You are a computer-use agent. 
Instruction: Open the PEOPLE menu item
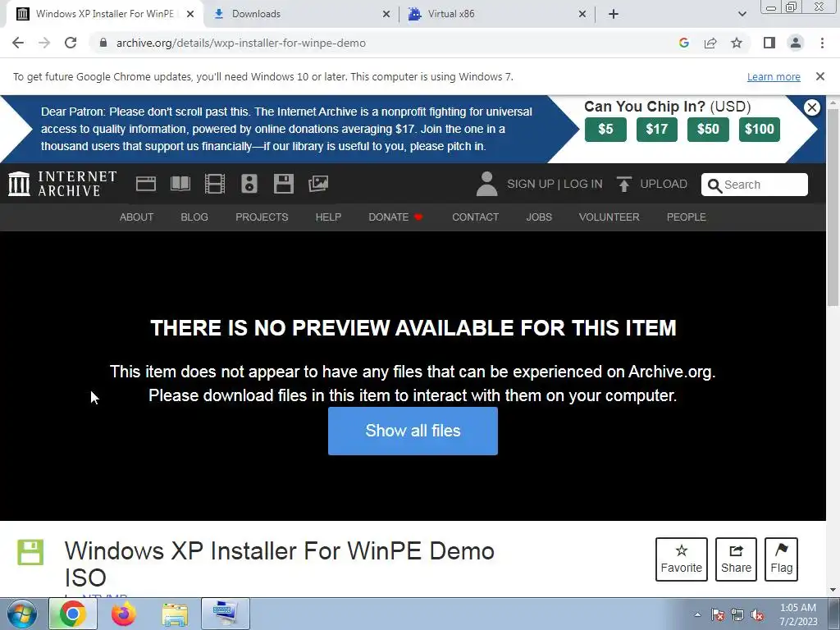click(x=687, y=217)
